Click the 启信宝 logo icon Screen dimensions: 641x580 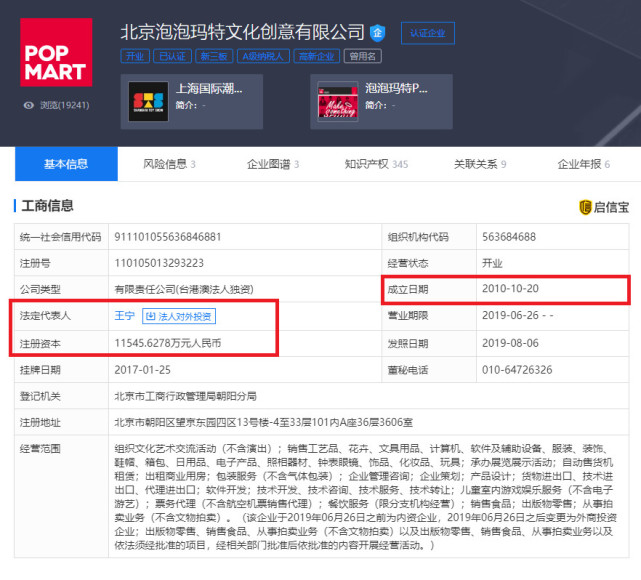tap(585, 207)
